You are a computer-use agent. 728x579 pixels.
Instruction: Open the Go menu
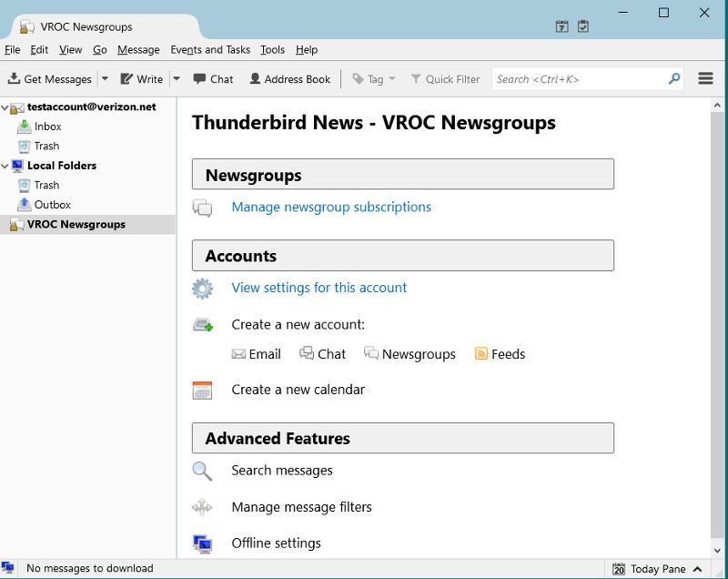100,50
